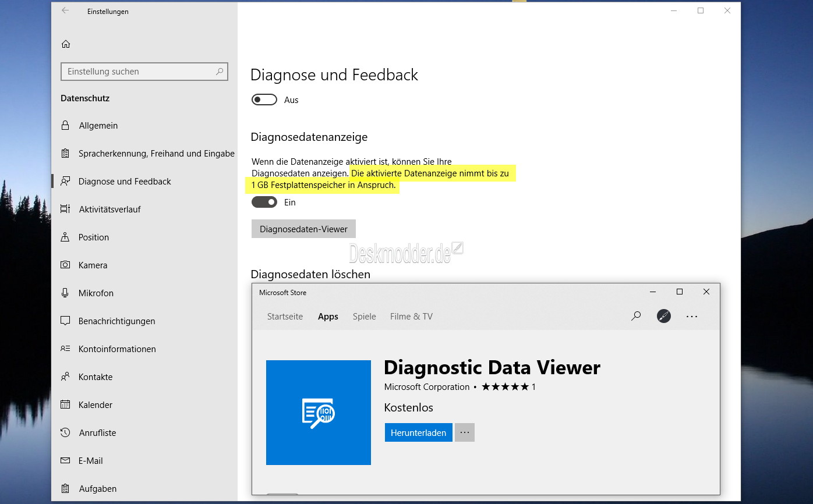The image size is (813, 504).
Task: Click the Diagnostic Data Viewer app tile
Action: (x=319, y=413)
